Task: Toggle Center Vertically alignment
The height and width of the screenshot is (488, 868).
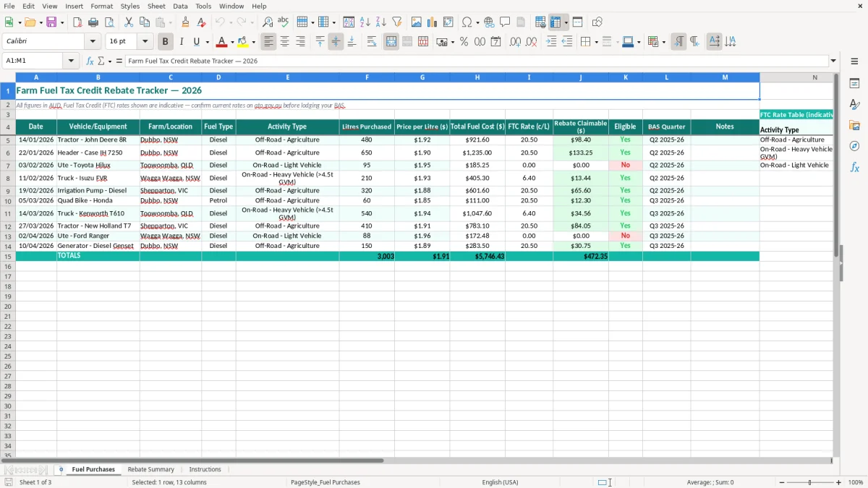Action: [336, 42]
